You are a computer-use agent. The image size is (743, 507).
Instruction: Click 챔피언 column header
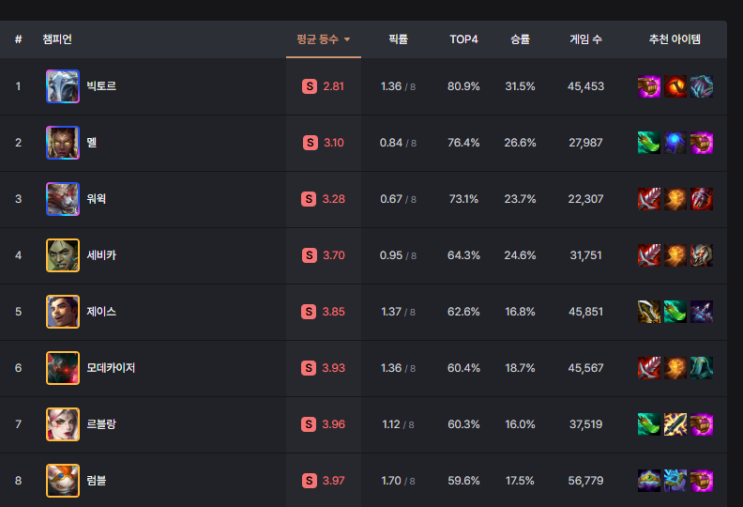point(58,39)
